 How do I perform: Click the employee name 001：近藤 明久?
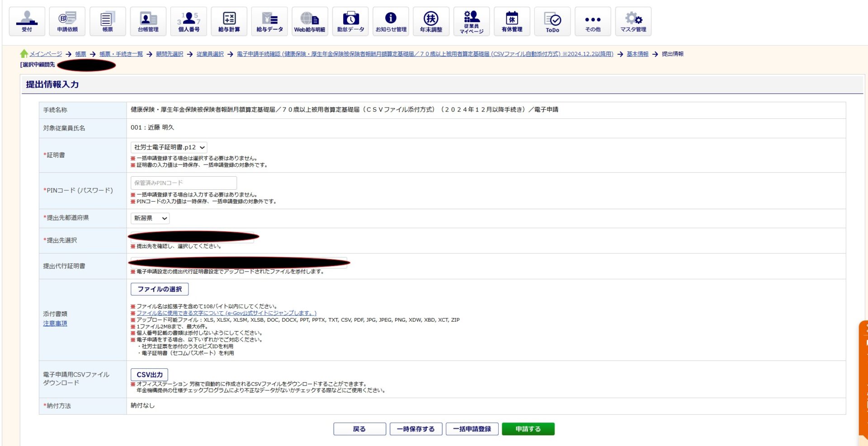tap(152, 128)
